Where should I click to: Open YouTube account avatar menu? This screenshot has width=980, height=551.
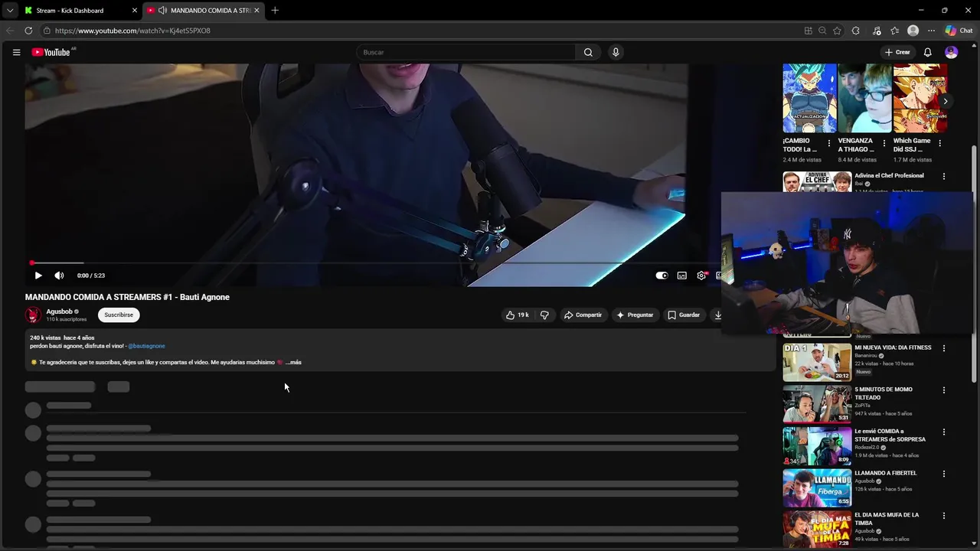pos(951,52)
